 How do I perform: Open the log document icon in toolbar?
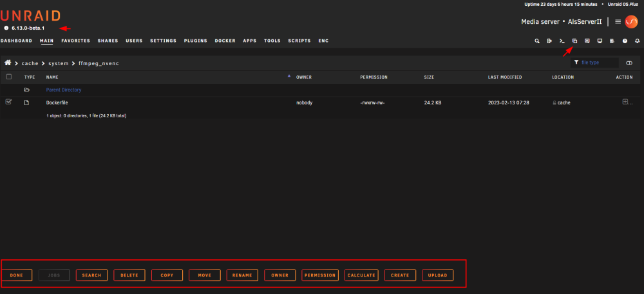click(612, 41)
